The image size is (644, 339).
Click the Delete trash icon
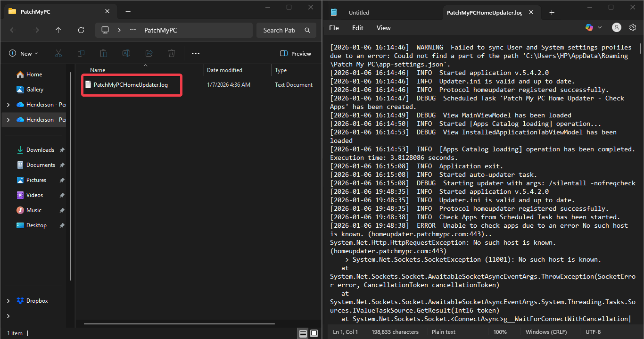click(172, 53)
